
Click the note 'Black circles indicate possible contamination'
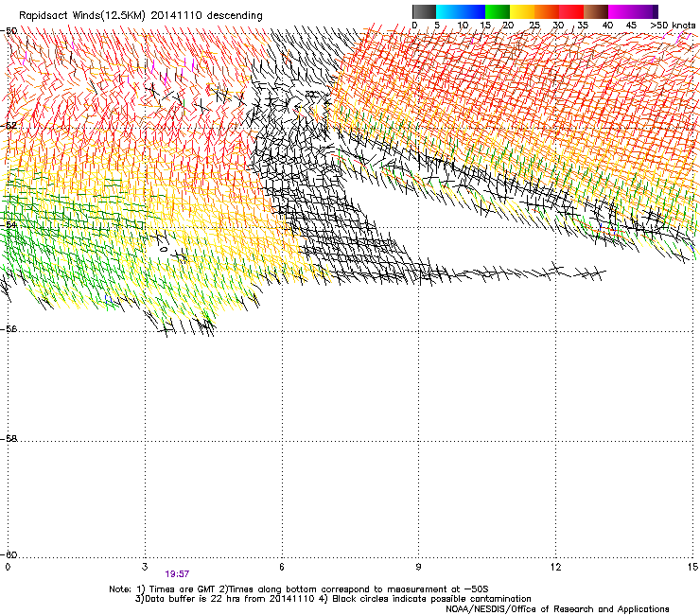pyautogui.click(x=431, y=599)
